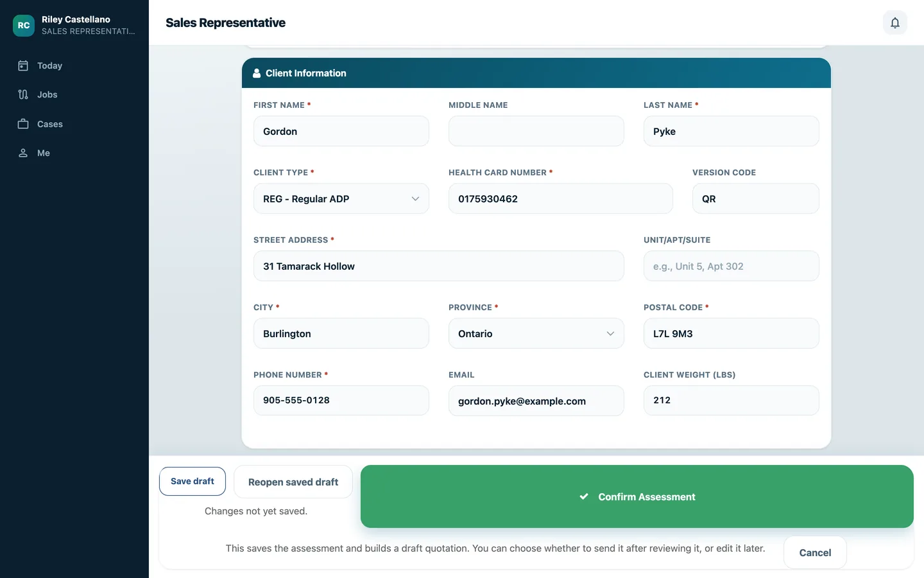
Task: Click Reopen saved draft button
Action: [x=293, y=482]
